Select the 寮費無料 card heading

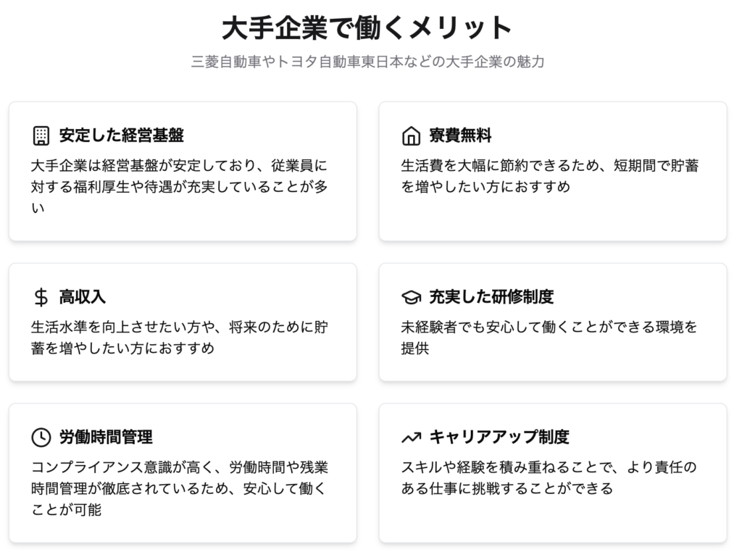pos(461,135)
